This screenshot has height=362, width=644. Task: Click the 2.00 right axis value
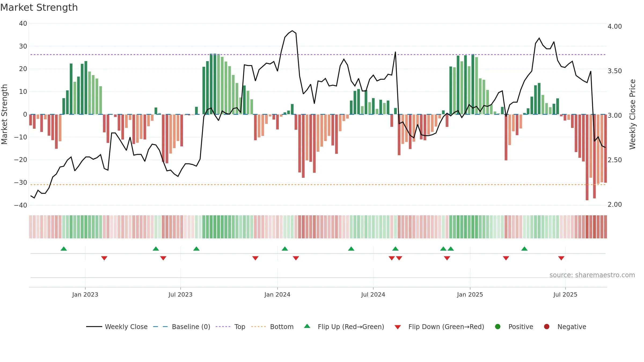614,204
